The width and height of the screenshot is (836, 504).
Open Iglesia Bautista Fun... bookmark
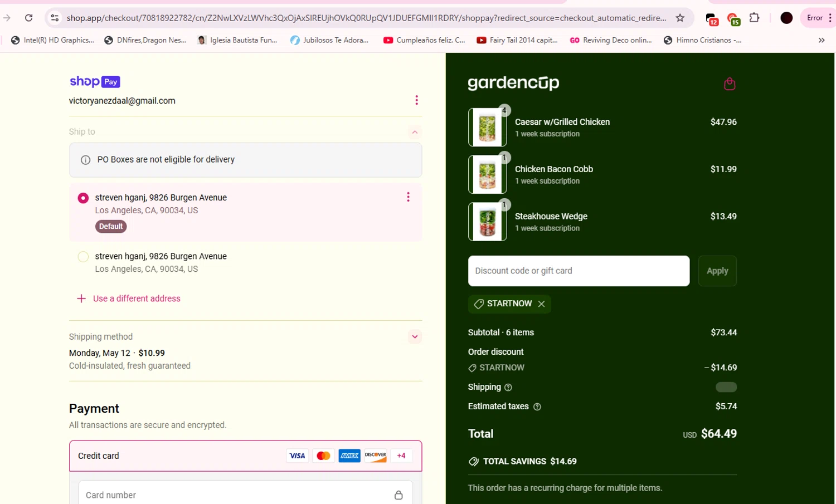237,40
